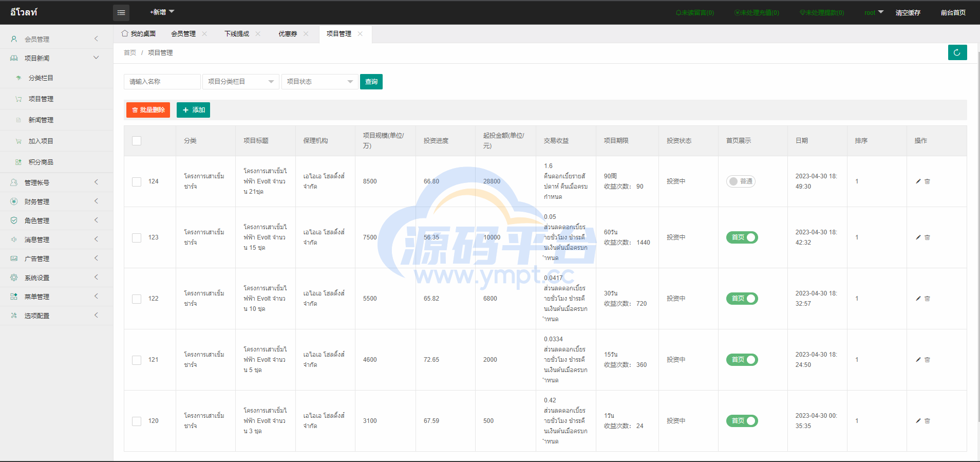Click the green refresh icon button
980x462 pixels.
(x=957, y=52)
